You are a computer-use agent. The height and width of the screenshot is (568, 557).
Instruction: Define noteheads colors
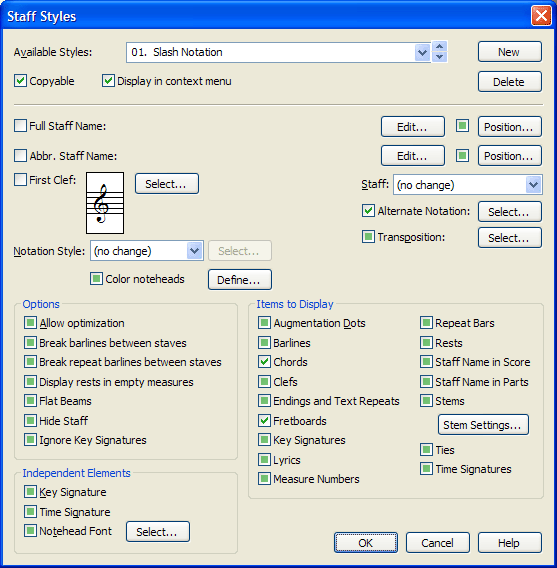(239, 280)
